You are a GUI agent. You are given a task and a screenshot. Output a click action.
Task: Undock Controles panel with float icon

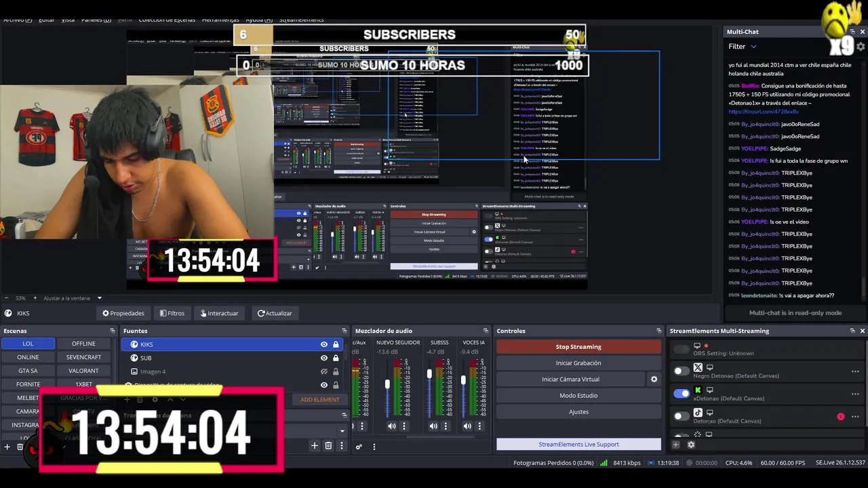[659, 331]
